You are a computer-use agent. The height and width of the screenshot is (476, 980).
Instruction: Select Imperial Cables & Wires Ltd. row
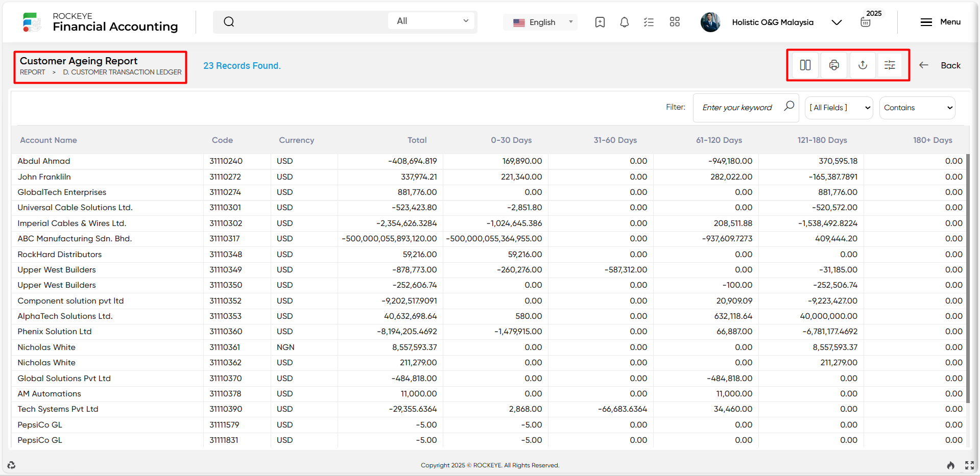coord(489,223)
